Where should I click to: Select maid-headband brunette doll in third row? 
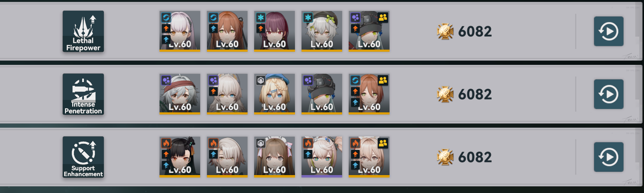click(x=274, y=157)
